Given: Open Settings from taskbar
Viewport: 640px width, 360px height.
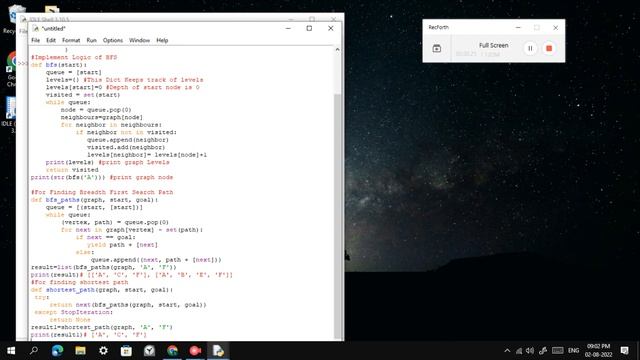Looking at the screenshot, I should (x=103, y=351).
